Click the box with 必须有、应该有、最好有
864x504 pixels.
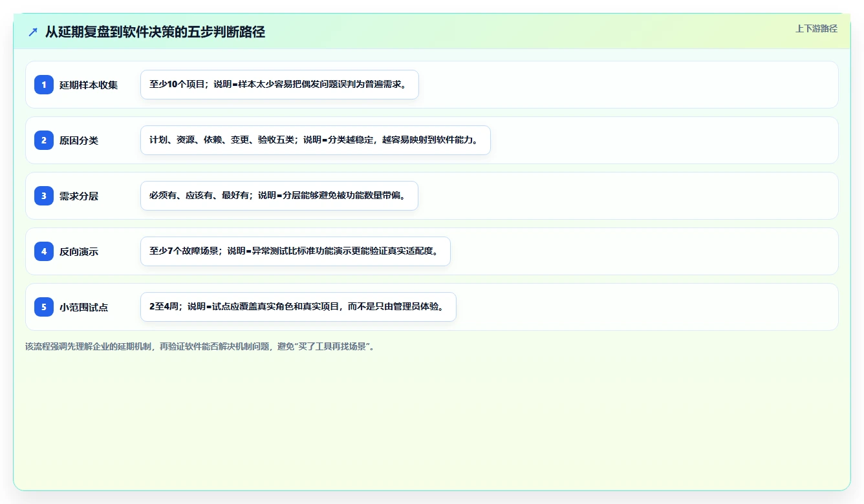click(279, 196)
